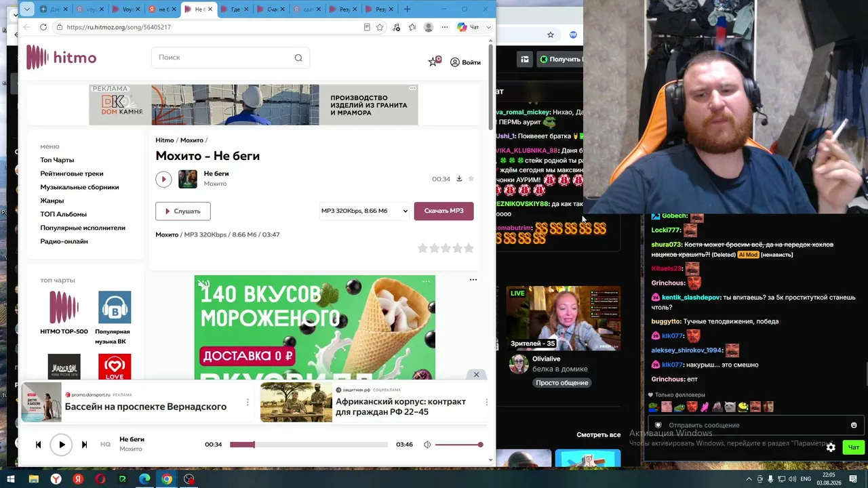868x488 pixels.
Task: Open the Copilot Чат button in the browser
Action: pyautogui.click(x=469, y=27)
